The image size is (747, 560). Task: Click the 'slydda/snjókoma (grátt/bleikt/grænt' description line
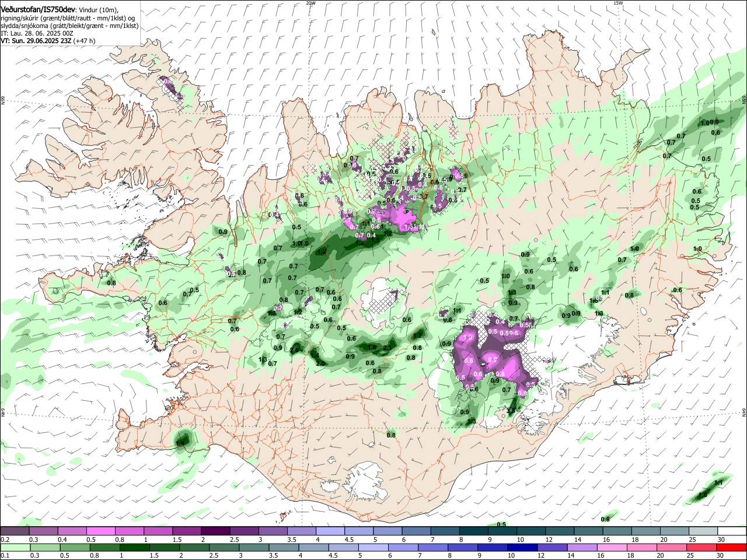69,26
